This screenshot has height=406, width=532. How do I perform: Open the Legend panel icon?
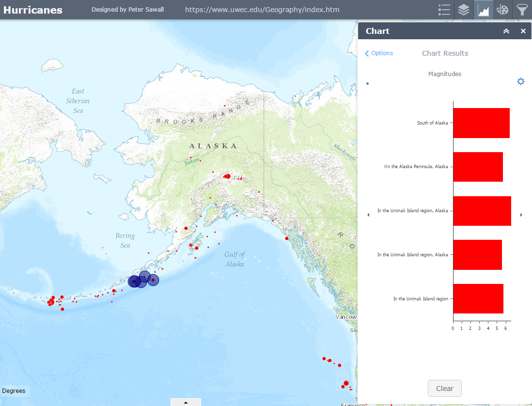(x=444, y=10)
